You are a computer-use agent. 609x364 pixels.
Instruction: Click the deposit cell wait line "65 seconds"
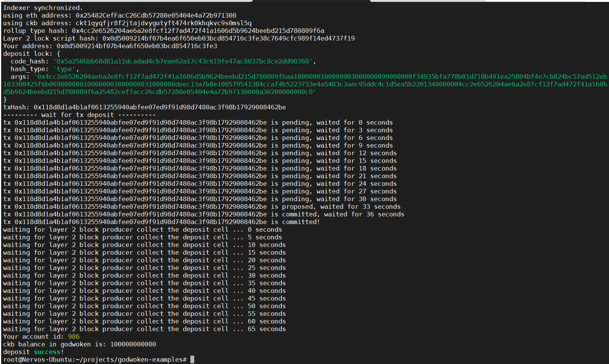tap(145, 329)
